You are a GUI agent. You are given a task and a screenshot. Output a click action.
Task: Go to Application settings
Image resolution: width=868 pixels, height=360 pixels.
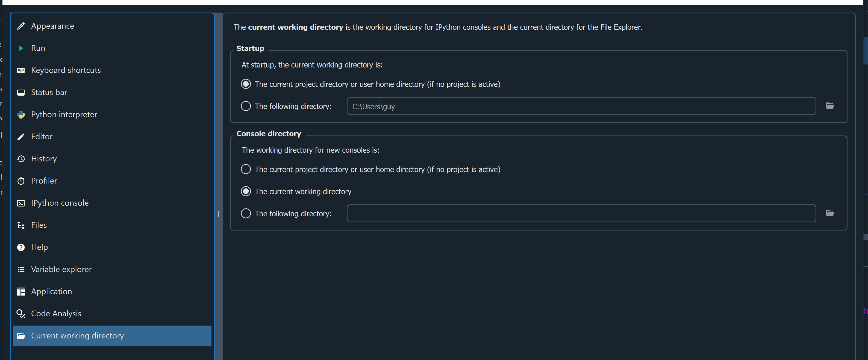point(51,291)
